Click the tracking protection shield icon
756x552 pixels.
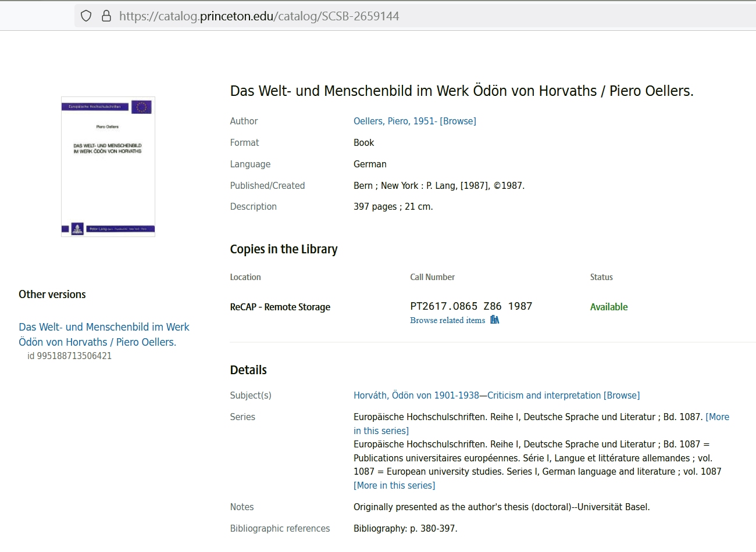click(86, 16)
